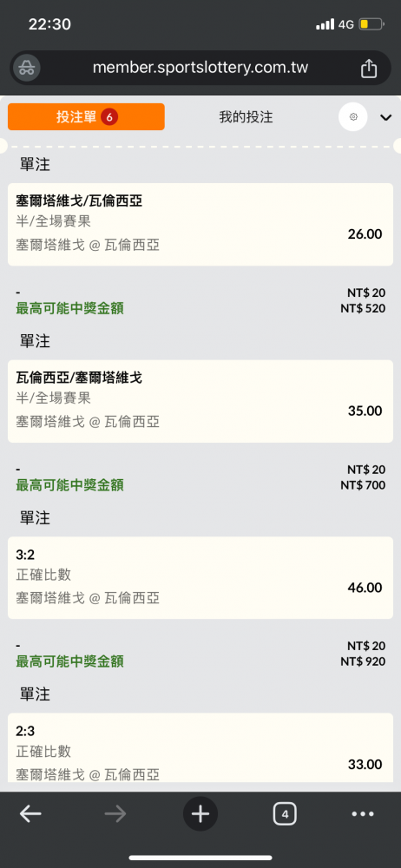The width and height of the screenshot is (401, 868).
Task: Tap the browser forward arrow
Action: (115, 814)
